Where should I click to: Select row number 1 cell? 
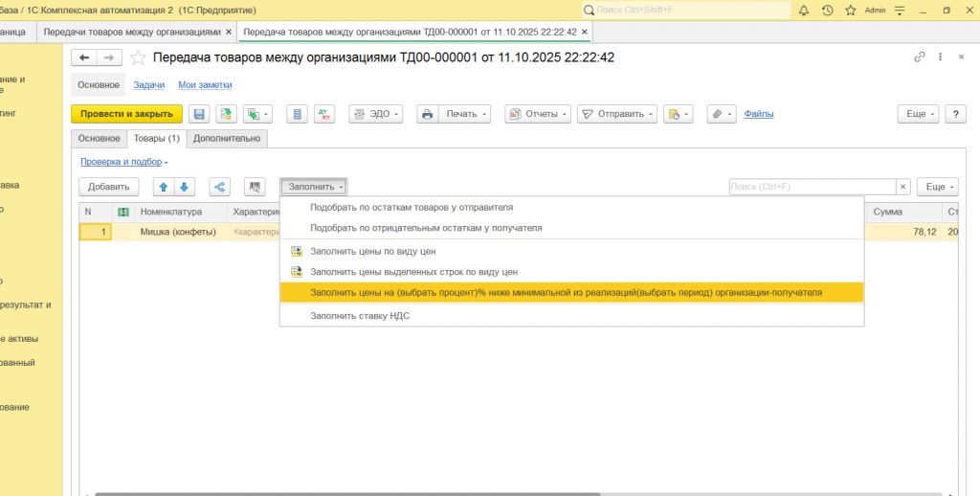pos(96,232)
